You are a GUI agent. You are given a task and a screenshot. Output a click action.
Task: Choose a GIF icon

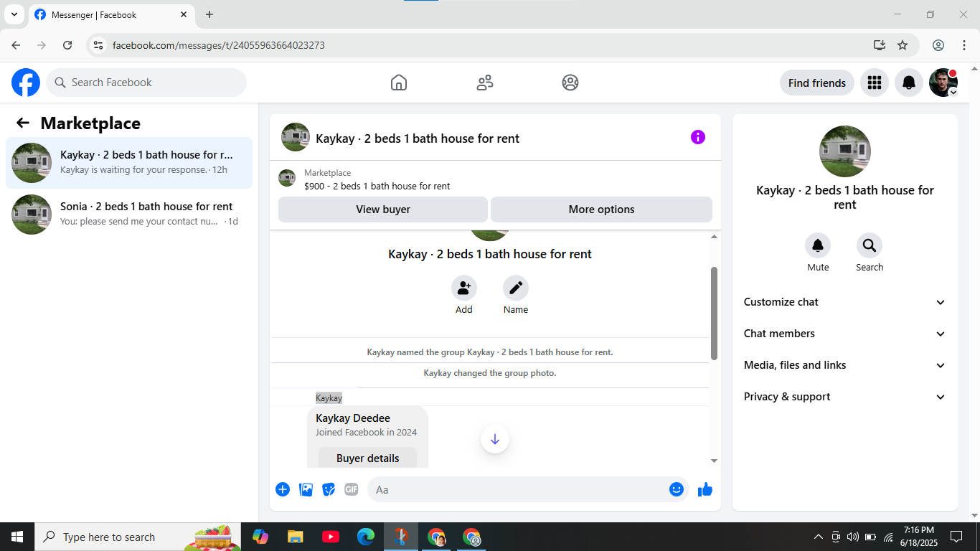click(352, 489)
